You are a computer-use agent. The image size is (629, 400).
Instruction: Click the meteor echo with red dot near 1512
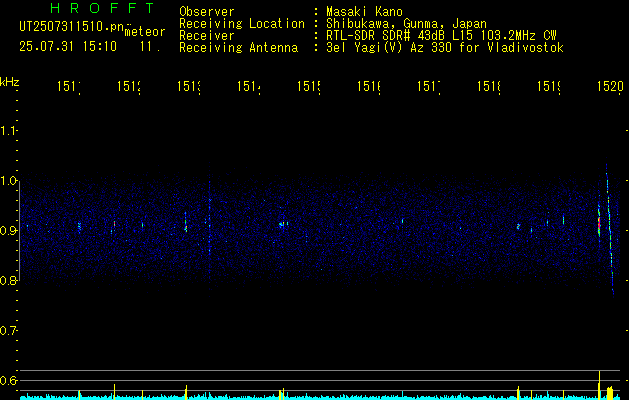click(x=114, y=224)
